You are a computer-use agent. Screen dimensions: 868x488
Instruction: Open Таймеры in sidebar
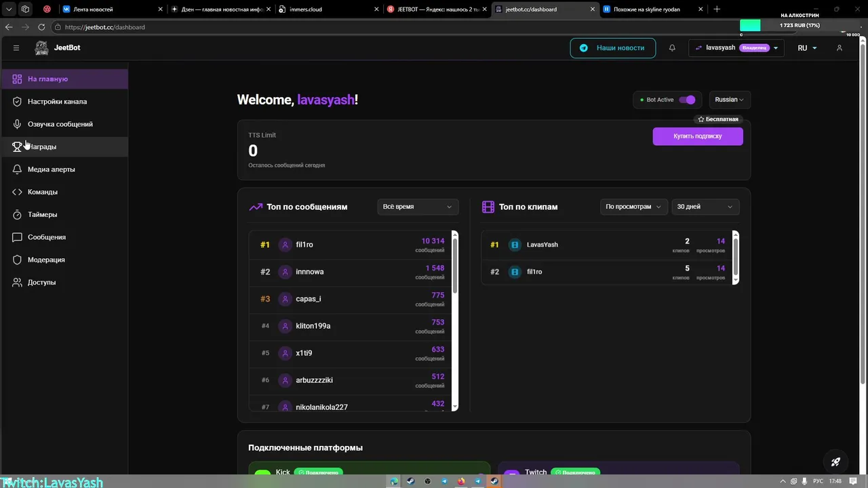(x=64, y=215)
